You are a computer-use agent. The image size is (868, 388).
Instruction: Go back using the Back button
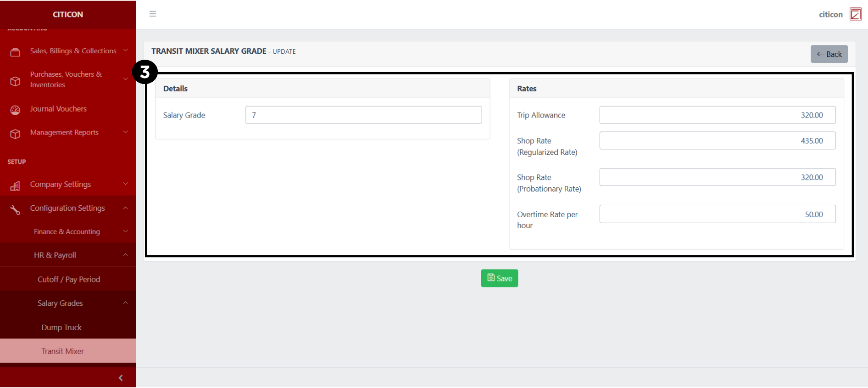tap(829, 54)
